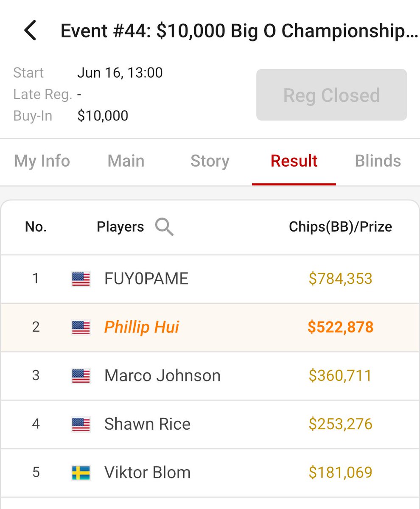
Task: Tap the Chips(BB)/Prize column header
Action: pyautogui.click(x=340, y=227)
